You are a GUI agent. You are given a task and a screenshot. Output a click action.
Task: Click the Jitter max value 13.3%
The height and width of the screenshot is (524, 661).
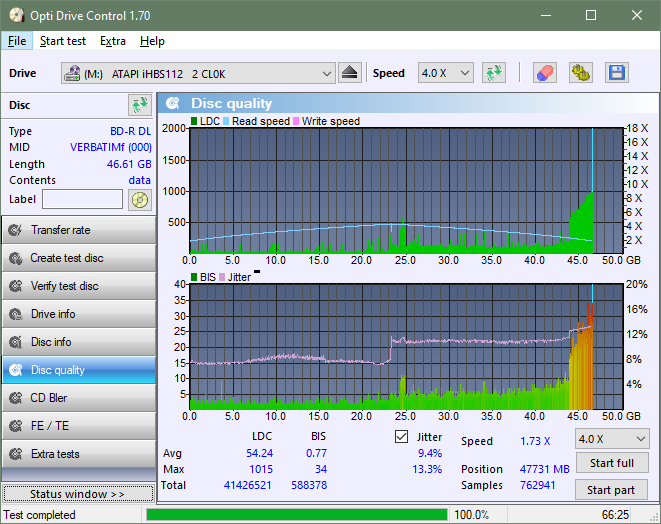click(427, 469)
